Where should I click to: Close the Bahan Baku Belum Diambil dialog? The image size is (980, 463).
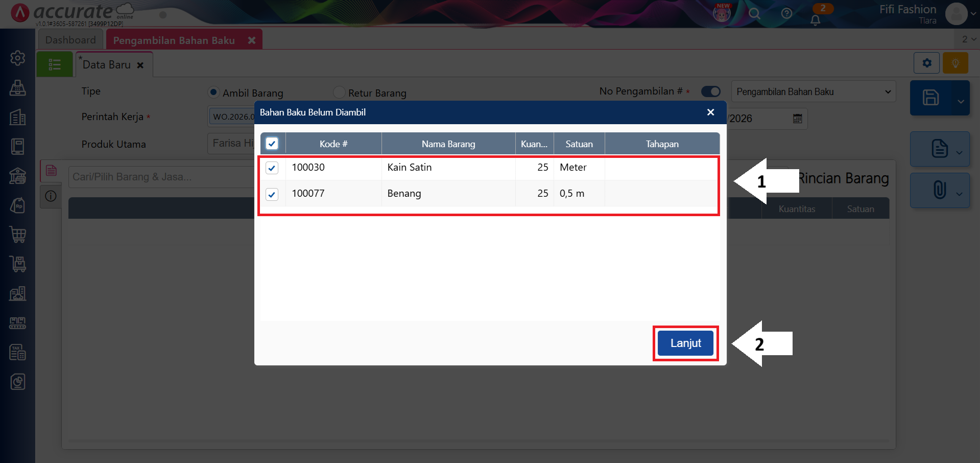[710, 112]
